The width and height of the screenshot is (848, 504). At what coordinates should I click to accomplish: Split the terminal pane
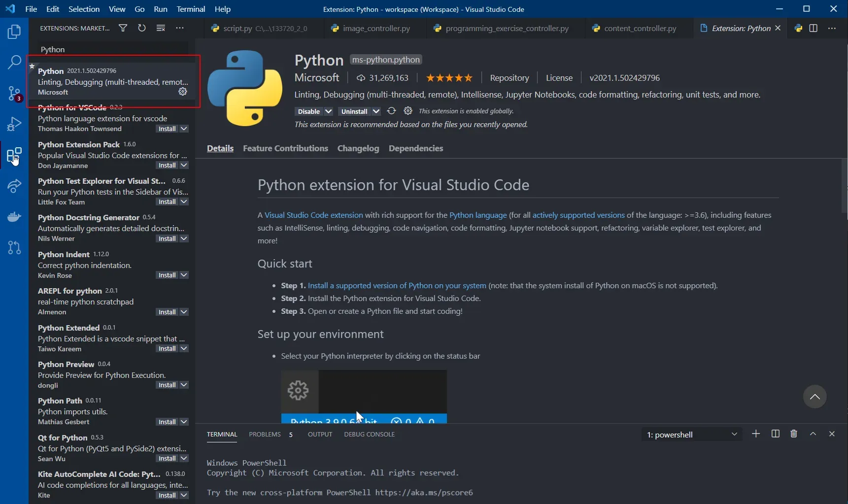775,434
